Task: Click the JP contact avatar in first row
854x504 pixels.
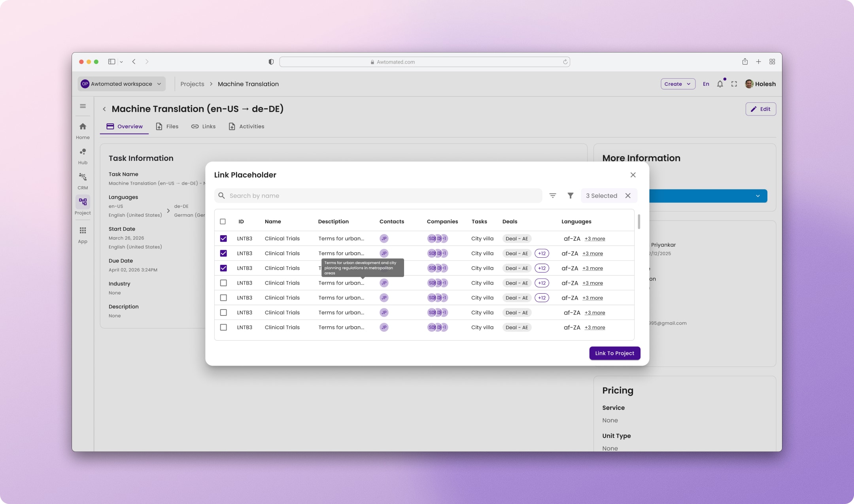Action: (384, 238)
